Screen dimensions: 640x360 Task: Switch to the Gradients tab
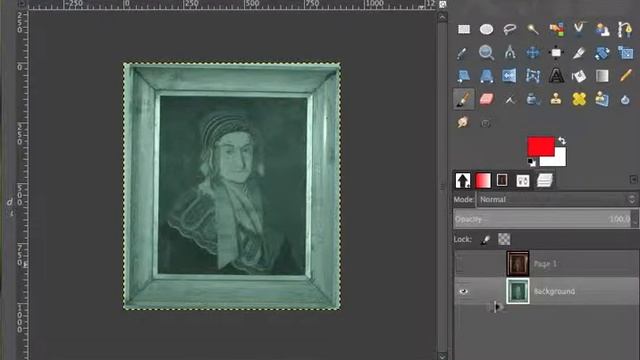pyautogui.click(x=483, y=180)
